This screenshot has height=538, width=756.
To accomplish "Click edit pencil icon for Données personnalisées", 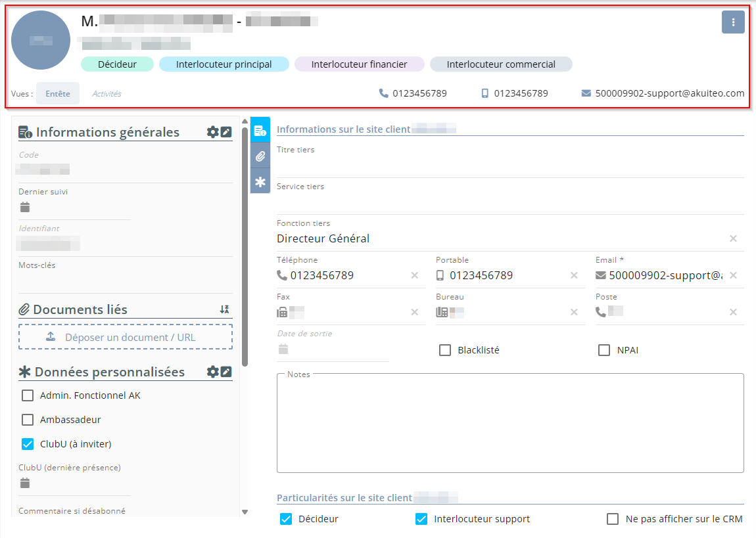I will [x=226, y=372].
